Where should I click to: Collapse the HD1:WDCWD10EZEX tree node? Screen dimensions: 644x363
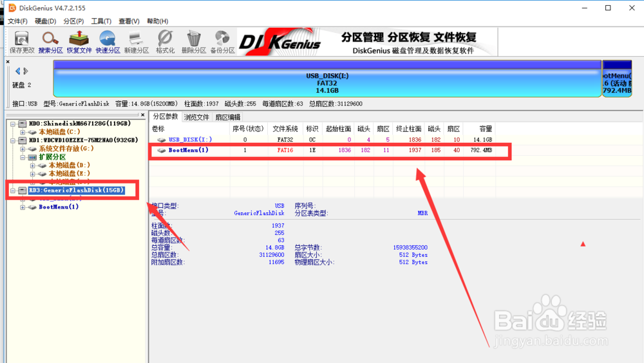coord(13,140)
